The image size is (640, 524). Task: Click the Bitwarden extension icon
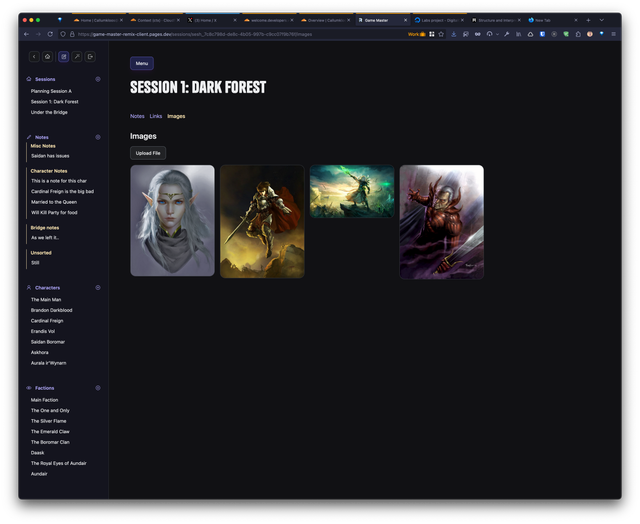tap(542, 34)
